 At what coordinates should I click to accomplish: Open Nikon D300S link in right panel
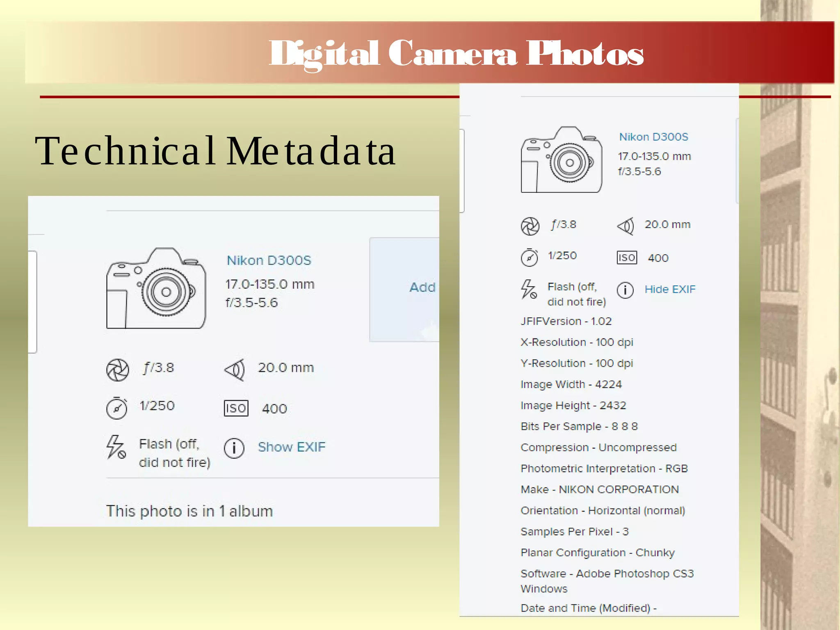click(x=653, y=137)
